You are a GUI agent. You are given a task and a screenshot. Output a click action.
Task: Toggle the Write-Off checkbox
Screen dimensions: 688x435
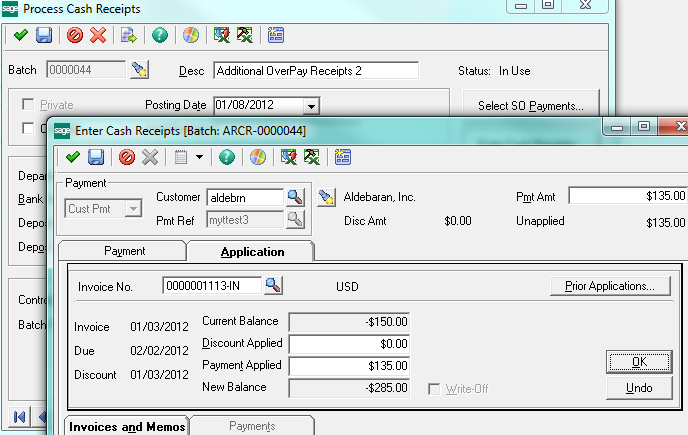434,387
